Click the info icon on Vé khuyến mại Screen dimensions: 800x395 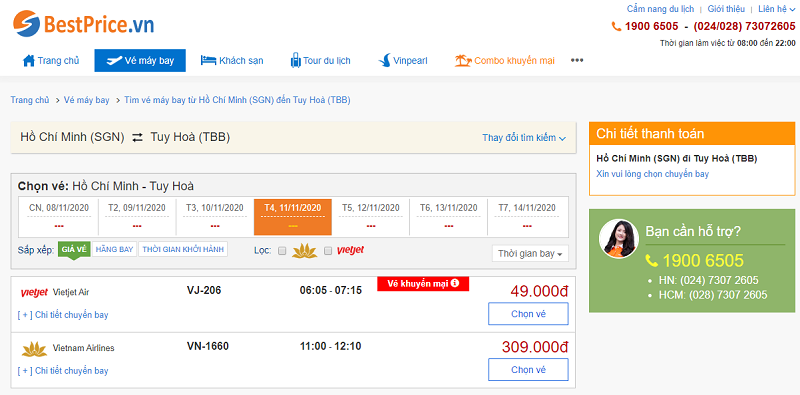455,282
